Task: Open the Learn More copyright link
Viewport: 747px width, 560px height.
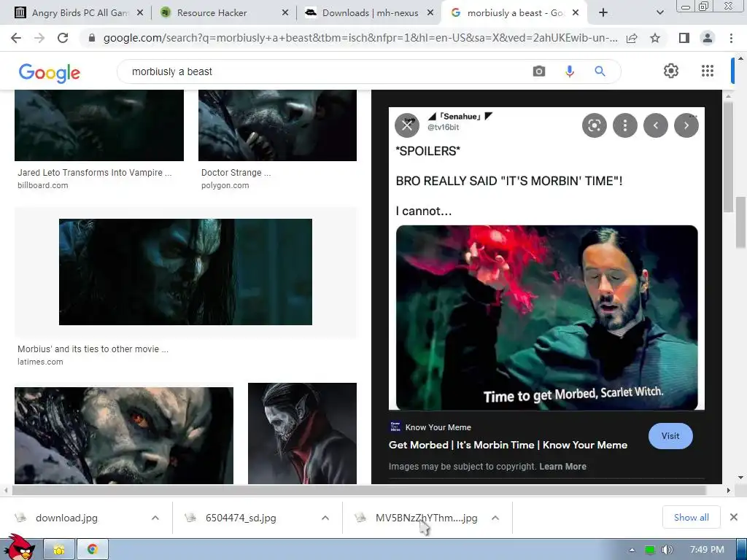Action: [562, 467]
